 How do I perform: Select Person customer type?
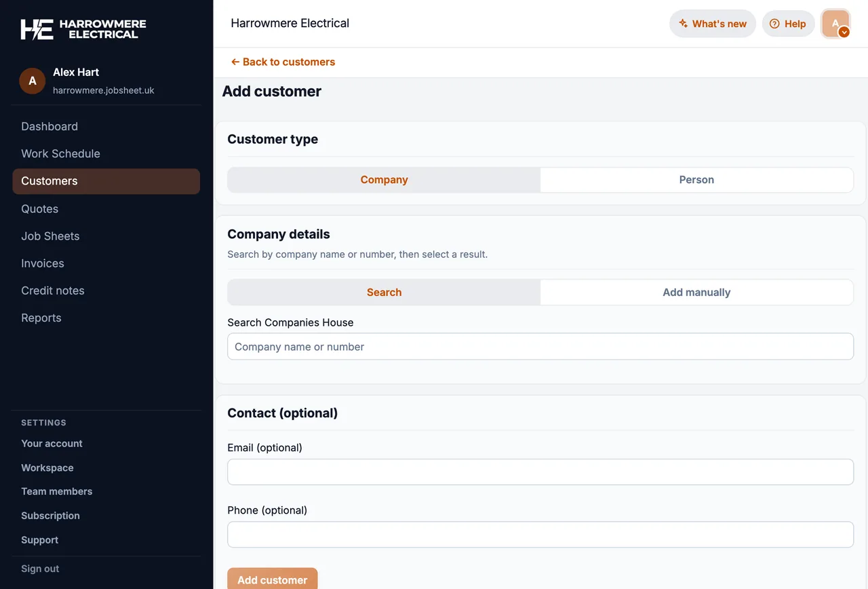point(696,180)
